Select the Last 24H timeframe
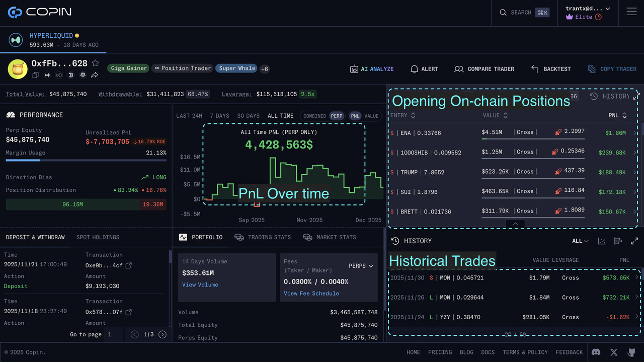 (x=189, y=116)
